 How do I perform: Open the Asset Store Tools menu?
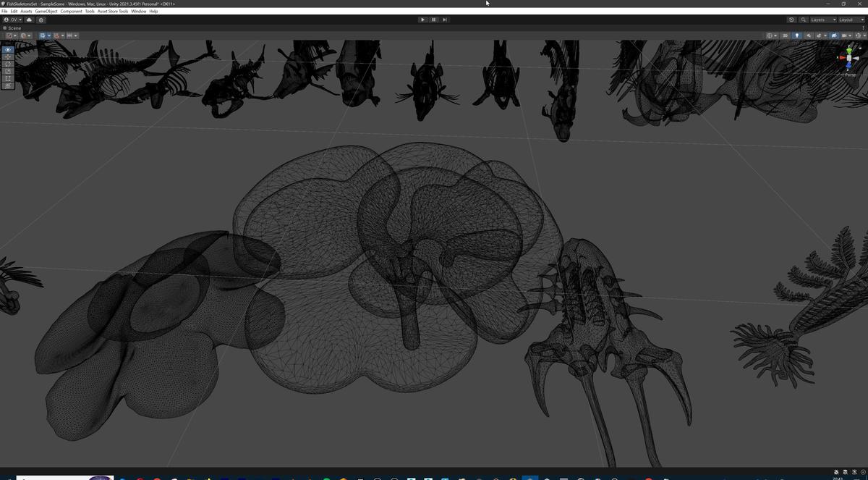[x=112, y=11]
